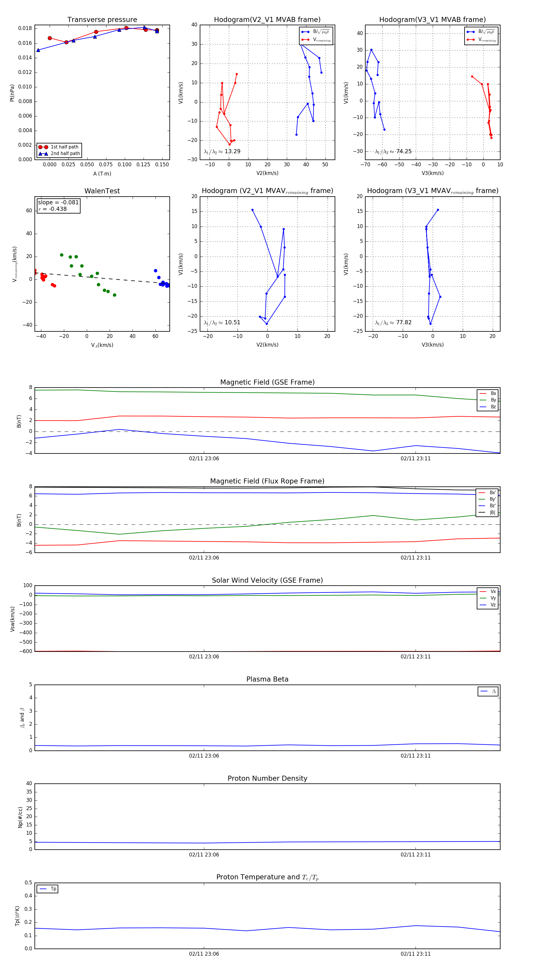The width and height of the screenshot is (535, 980).
Task: Click the "1st half path" legend entry
Action: click(59, 147)
